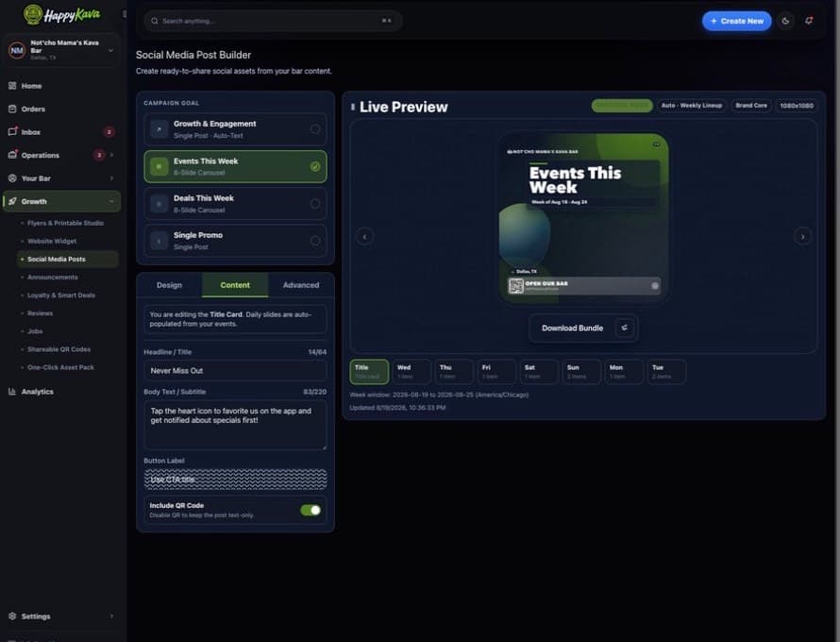This screenshot has height=642, width=840.
Task: Expand the Settings submenu chevron
Action: click(x=111, y=617)
